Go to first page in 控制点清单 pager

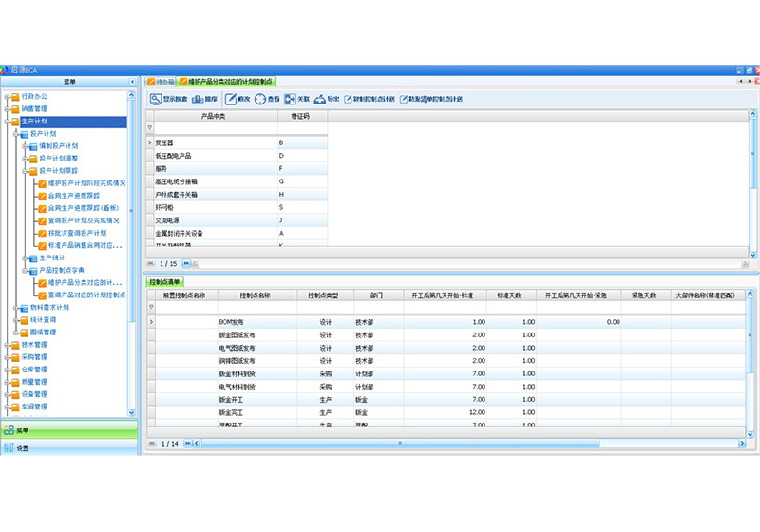(152, 444)
